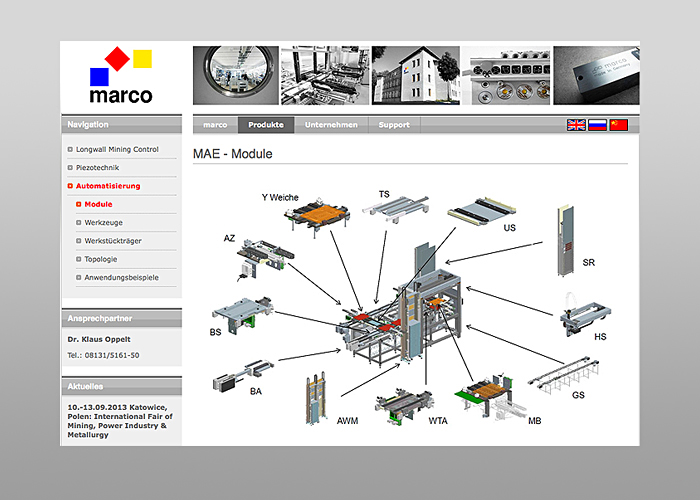Click the marco logo
The width and height of the screenshot is (700, 500).
pos(120,77)
